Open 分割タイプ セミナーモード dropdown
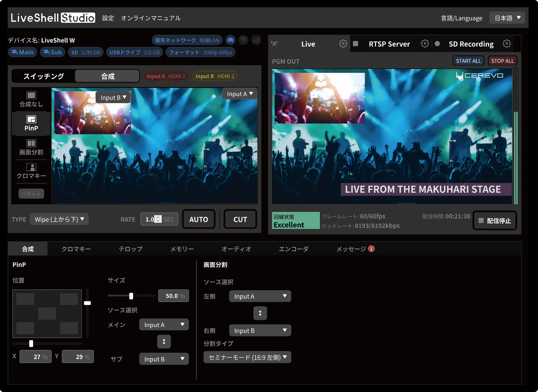Viewport: 538px width, 392px height. point(247,357)
